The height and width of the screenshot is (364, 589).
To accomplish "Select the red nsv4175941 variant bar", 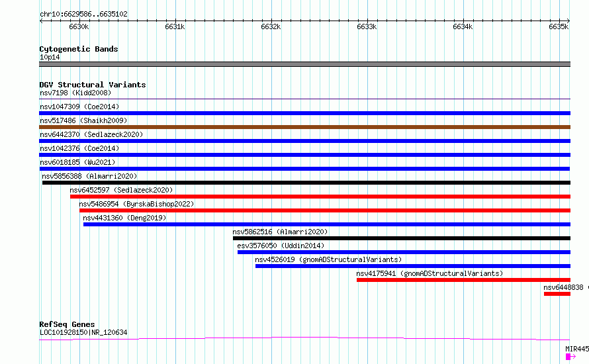I will click(x=463, y=280).
